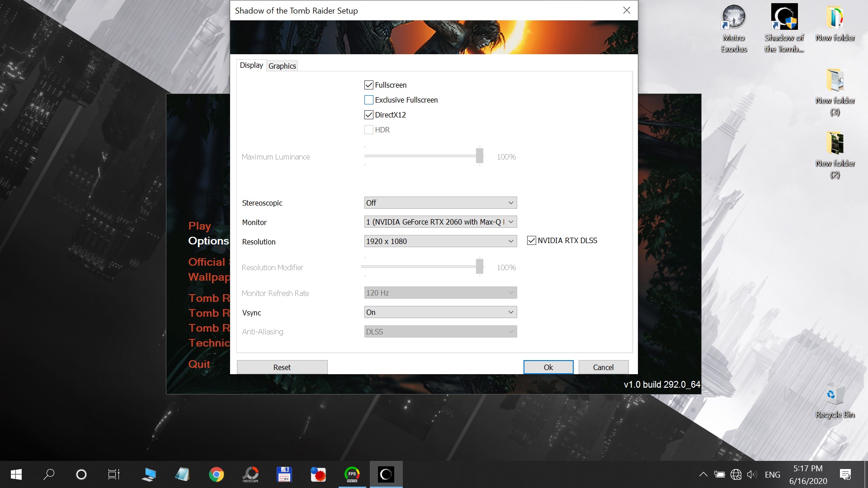Open the Windows Start menu

[16, 474]
